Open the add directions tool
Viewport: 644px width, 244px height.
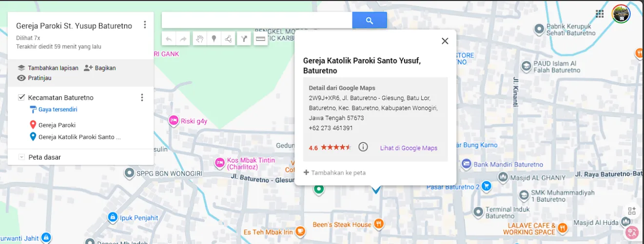click(244, 39)
